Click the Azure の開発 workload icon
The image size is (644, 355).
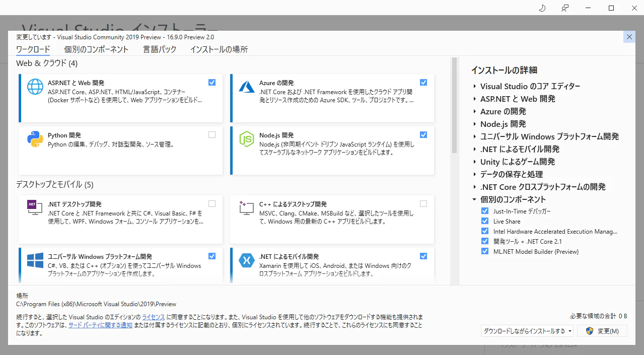click(247, 87)
